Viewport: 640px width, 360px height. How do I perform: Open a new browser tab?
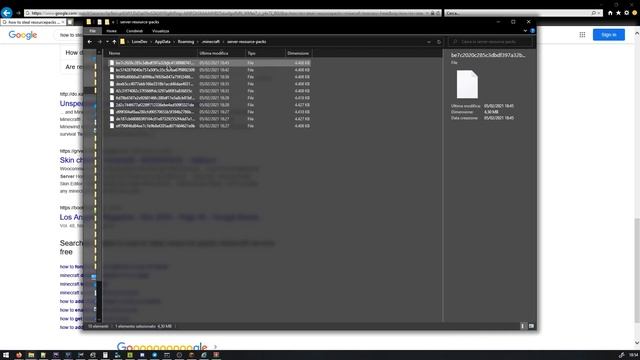[x=70, y=22]
